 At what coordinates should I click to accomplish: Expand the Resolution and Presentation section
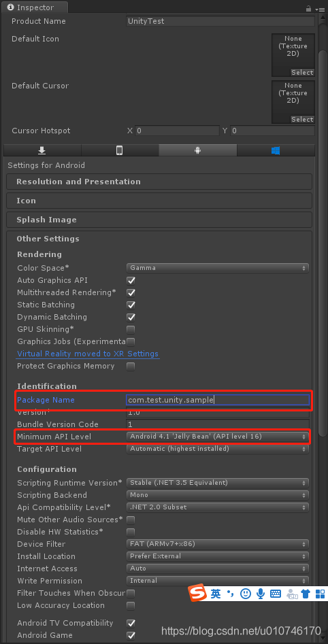pos(159,182)
